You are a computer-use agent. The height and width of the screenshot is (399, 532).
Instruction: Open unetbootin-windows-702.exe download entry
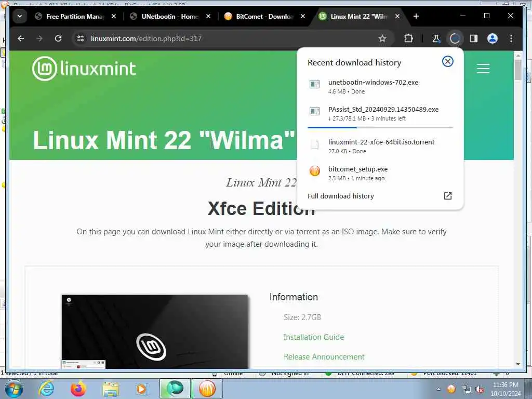click(x=380, y=87)
